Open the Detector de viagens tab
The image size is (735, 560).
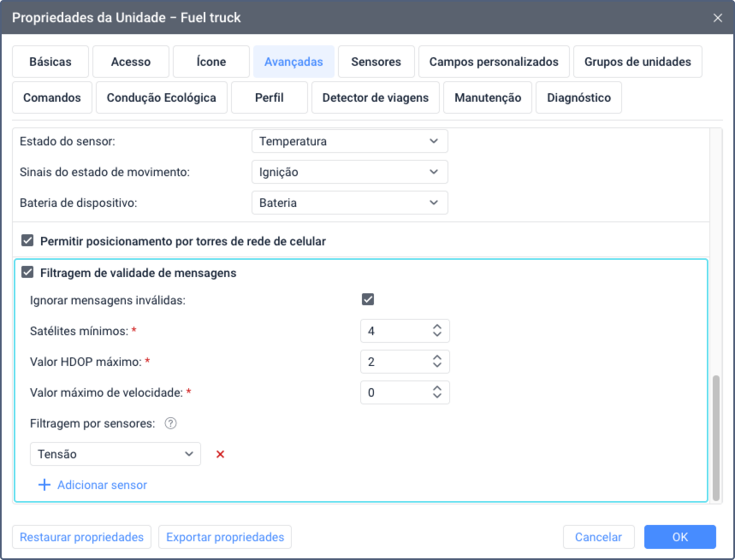tap(376, 97)
